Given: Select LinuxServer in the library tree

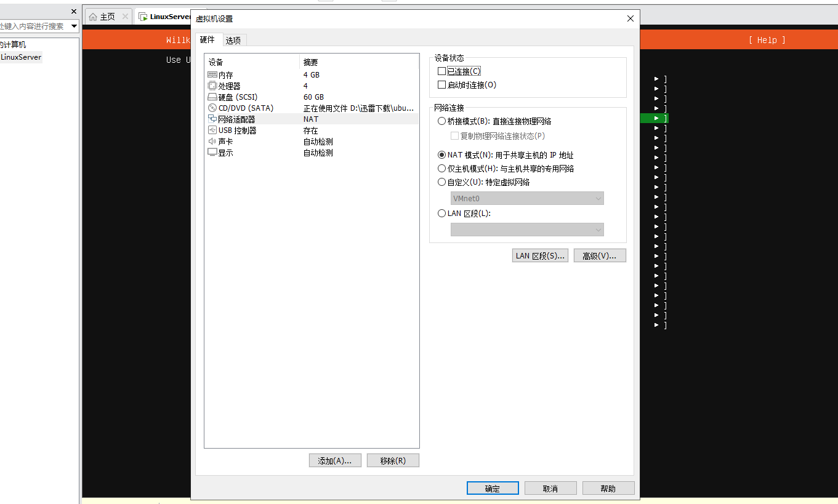Looking at the screenshot, I should (21, 57).
